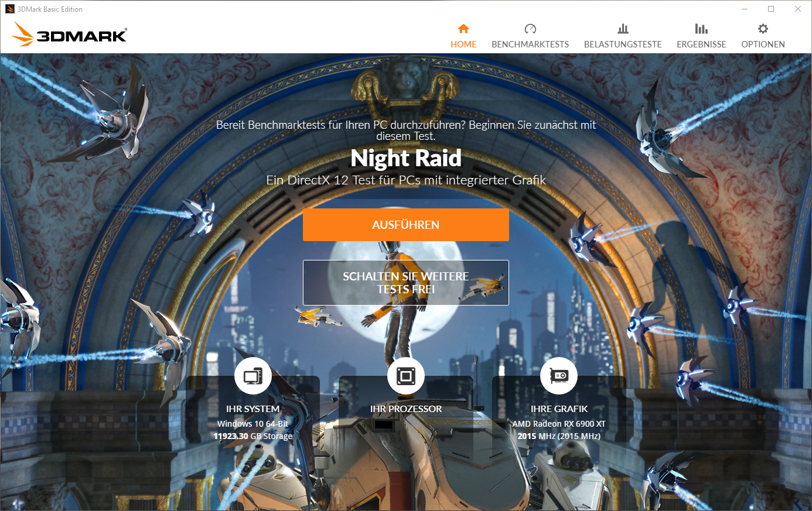Click the Ihr Prozessor chip icon
The height and width of the screenshot is (511, 812).
(406, 376)
